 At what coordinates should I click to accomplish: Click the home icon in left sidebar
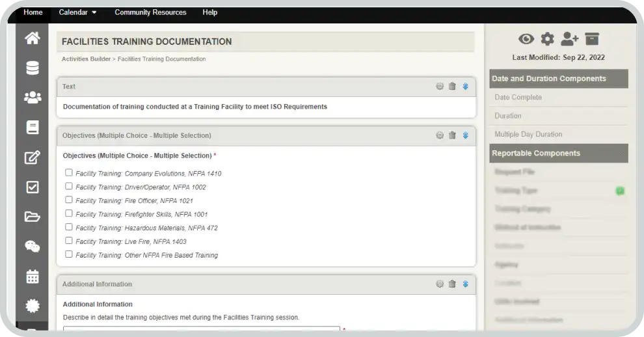[x=32, y=38]
